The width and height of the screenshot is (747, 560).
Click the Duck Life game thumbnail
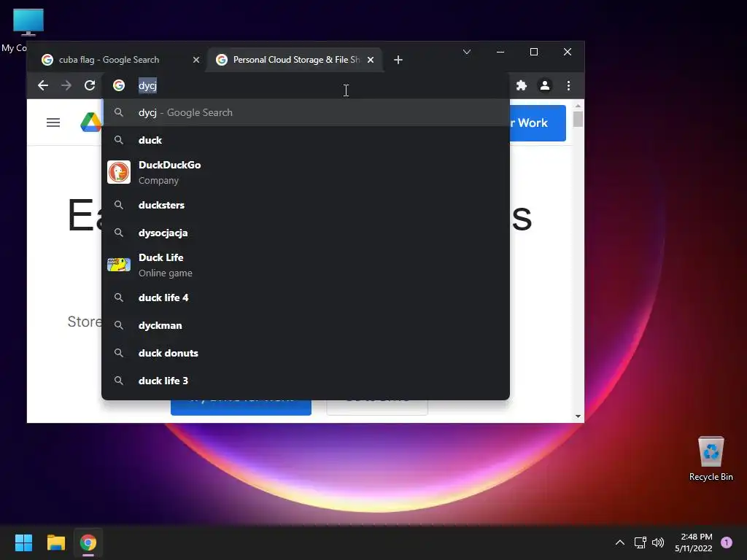(x=119, y=265)
